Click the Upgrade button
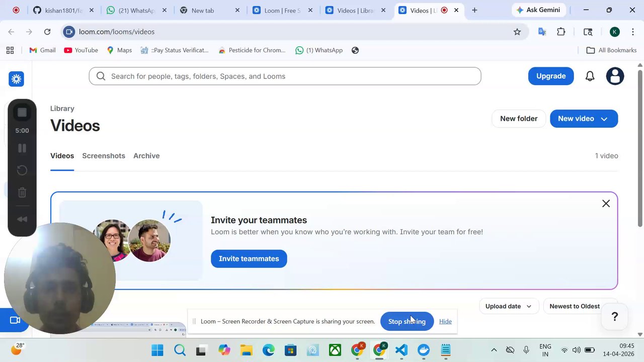Viewport: 644px width, 362px height. coord(551,76)
